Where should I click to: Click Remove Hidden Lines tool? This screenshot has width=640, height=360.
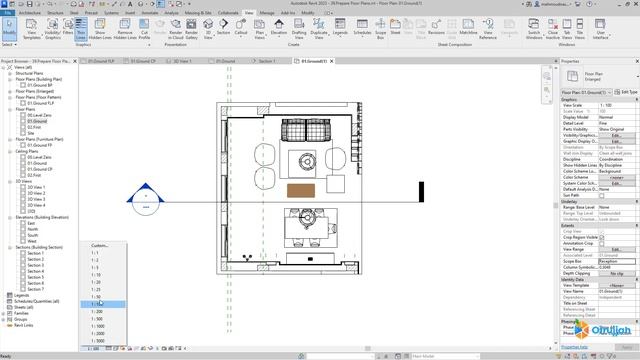coord(125,29)
